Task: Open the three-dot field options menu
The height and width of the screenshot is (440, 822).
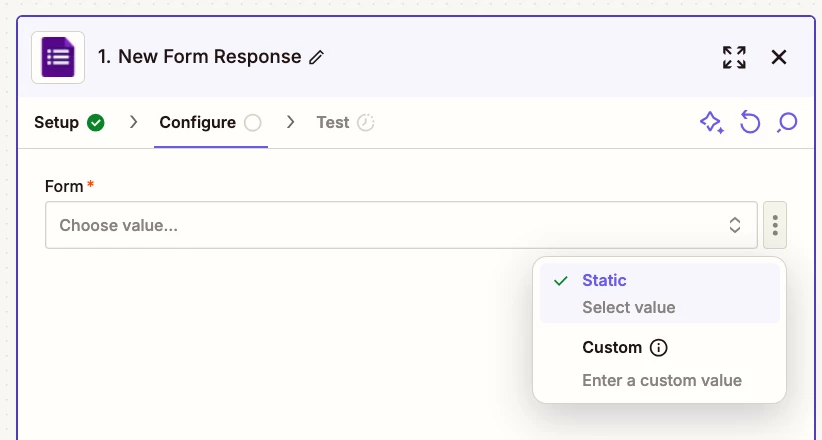Action: coord(775,226)
